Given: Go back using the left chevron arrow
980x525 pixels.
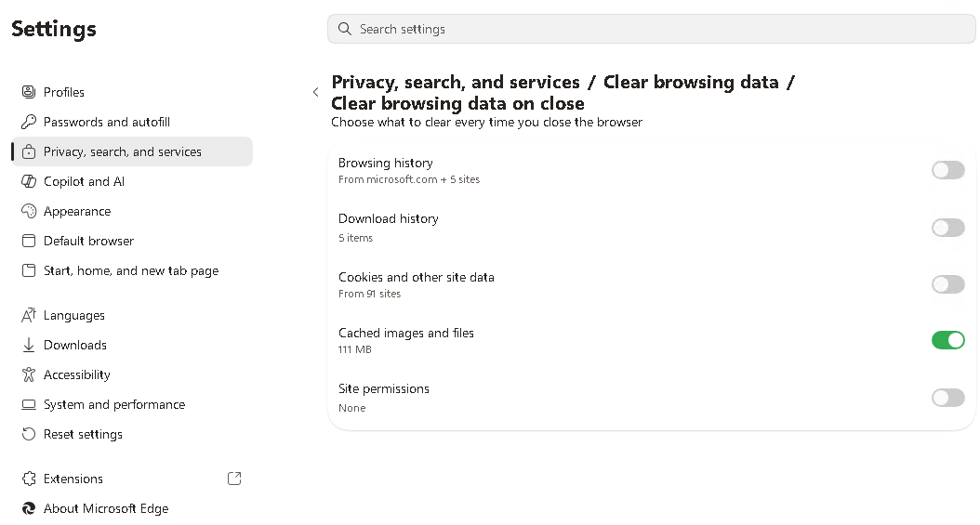Looking at the screenshot, I should [x=315, y=92].
